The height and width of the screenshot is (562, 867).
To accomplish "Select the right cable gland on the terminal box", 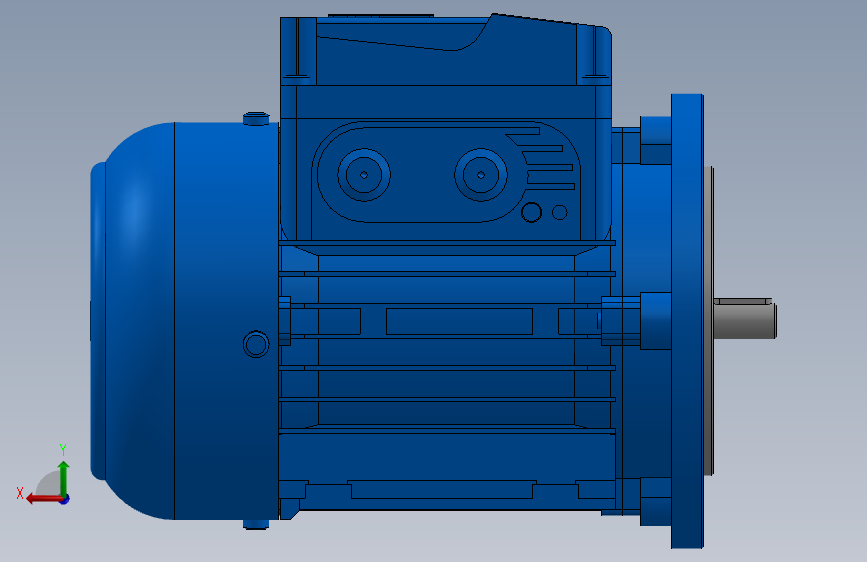I will coord(480,175).
